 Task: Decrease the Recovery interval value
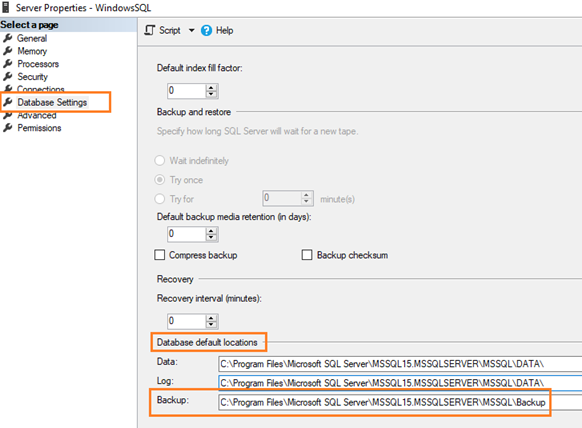pyautogui.click(x=211, y=324)
